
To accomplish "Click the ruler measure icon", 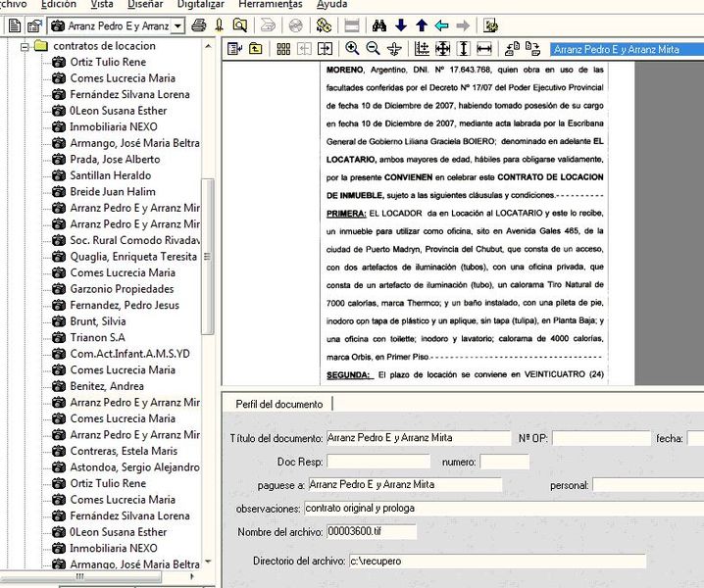I will (x=422, y=48).
